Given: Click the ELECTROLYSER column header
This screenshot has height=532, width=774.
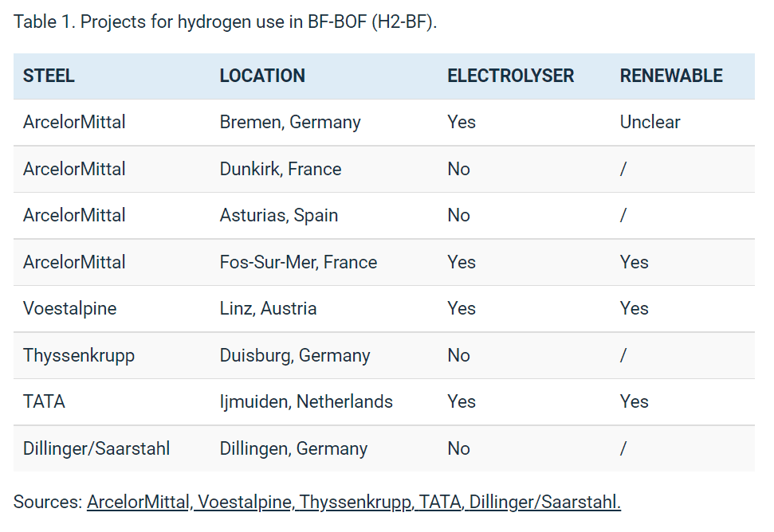Looking at the screenshot, I should click(510, 76).
